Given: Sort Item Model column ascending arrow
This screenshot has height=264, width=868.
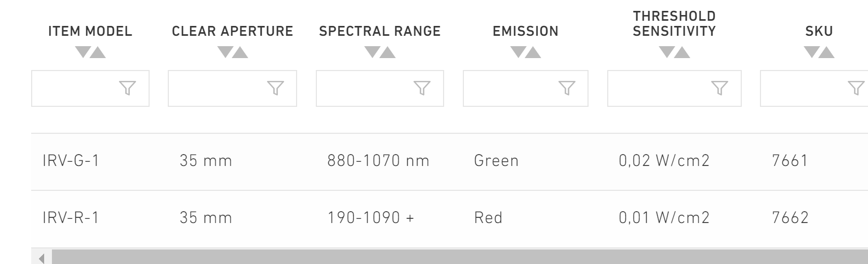Looking at the screenshot, I should (98, 52).
